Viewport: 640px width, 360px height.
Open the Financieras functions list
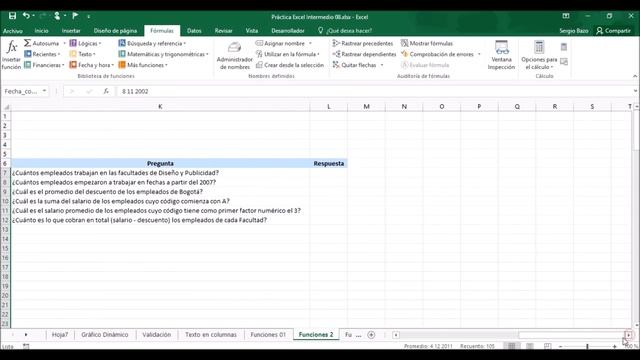pyautogui.click(x=44, y=65)
